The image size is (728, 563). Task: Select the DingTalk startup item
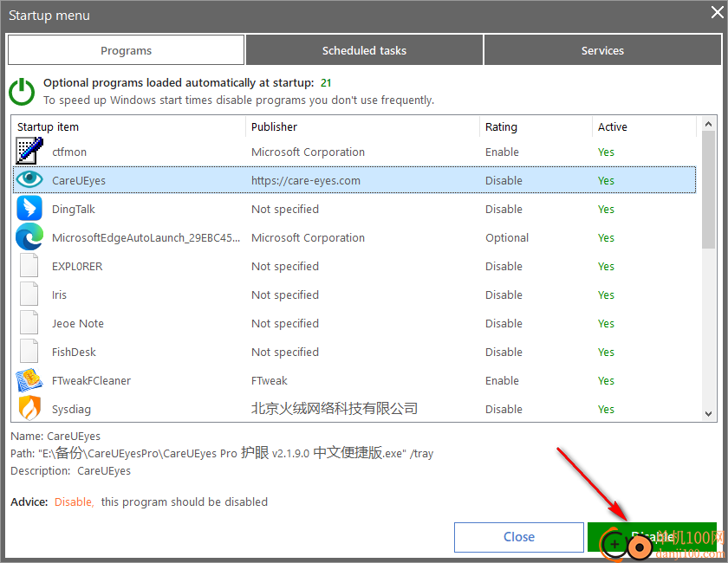[74, 210]
